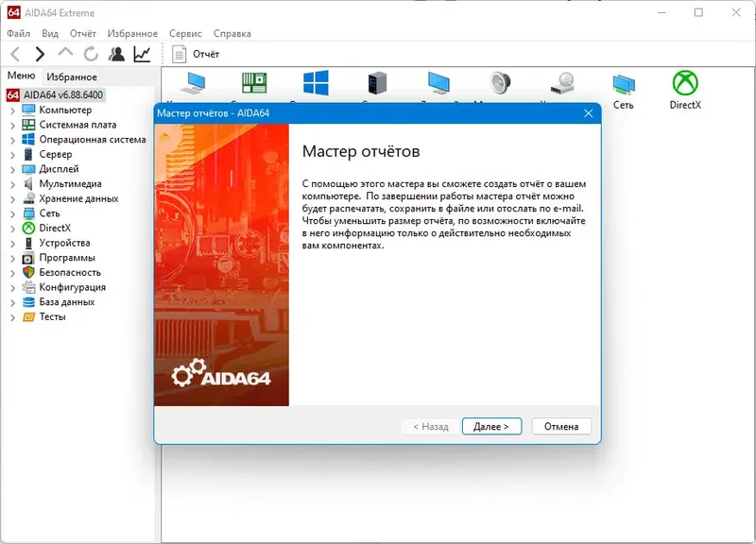Open the Вид menu

tap(50, 33)
